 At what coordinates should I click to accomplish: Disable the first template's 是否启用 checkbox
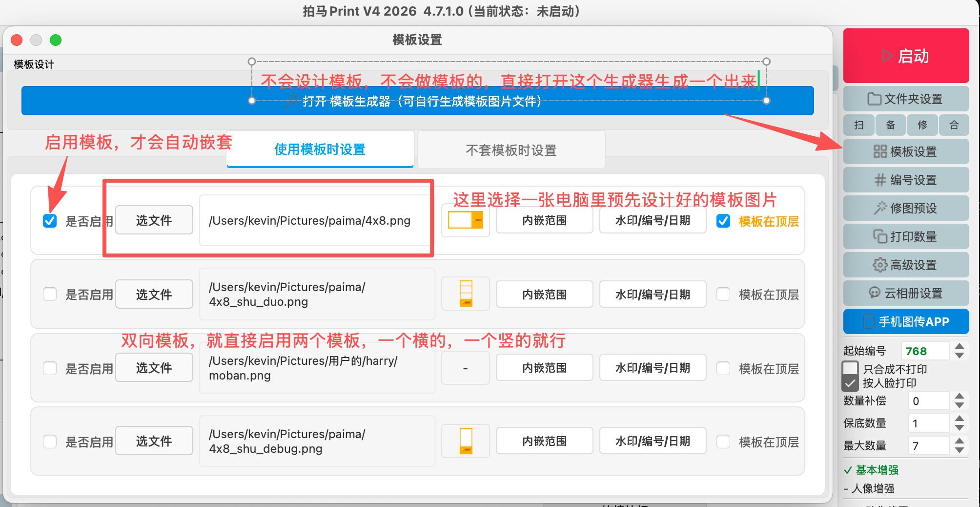(x=50, y=221)
